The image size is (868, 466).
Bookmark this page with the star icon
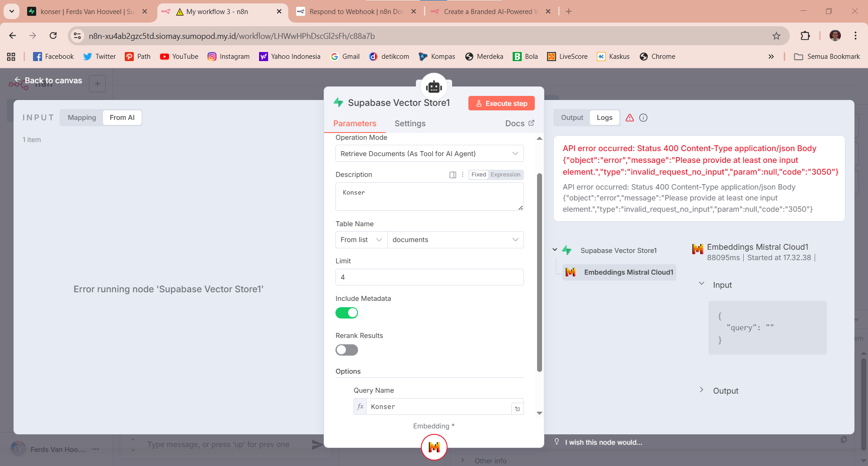click(776, 36)
